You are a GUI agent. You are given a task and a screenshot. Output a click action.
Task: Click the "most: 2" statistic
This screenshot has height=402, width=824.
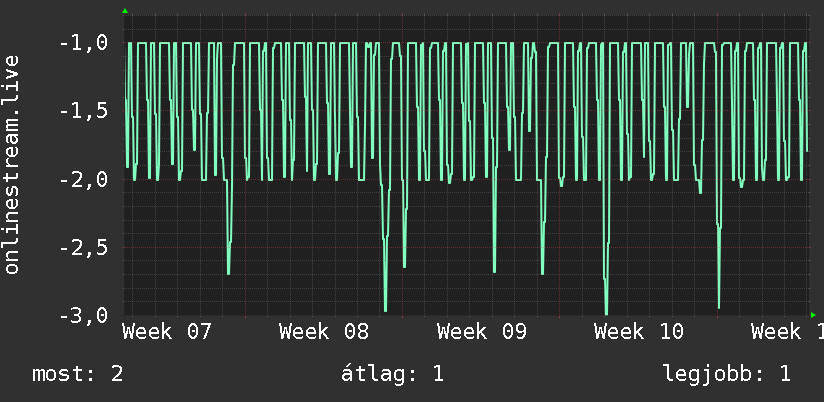[x=78, y=374]
